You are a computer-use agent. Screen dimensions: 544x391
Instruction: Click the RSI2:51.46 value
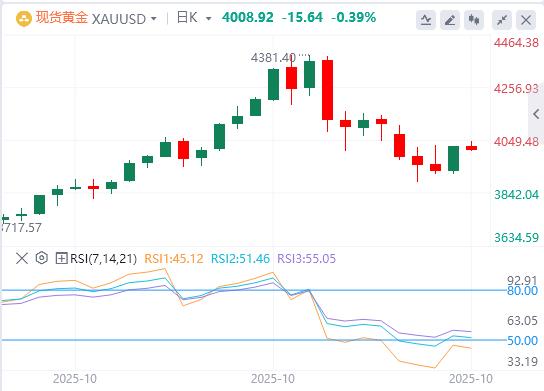[x=240, y=258]
